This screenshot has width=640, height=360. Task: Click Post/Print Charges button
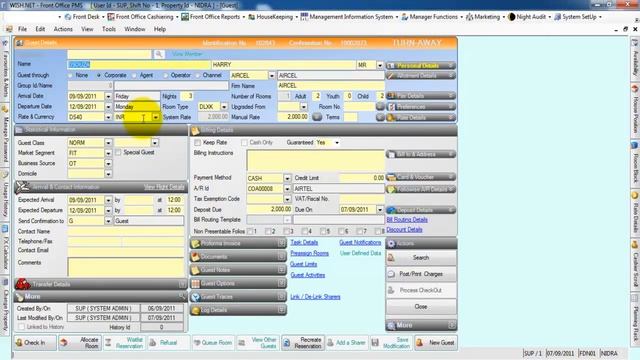click(421, 274)
